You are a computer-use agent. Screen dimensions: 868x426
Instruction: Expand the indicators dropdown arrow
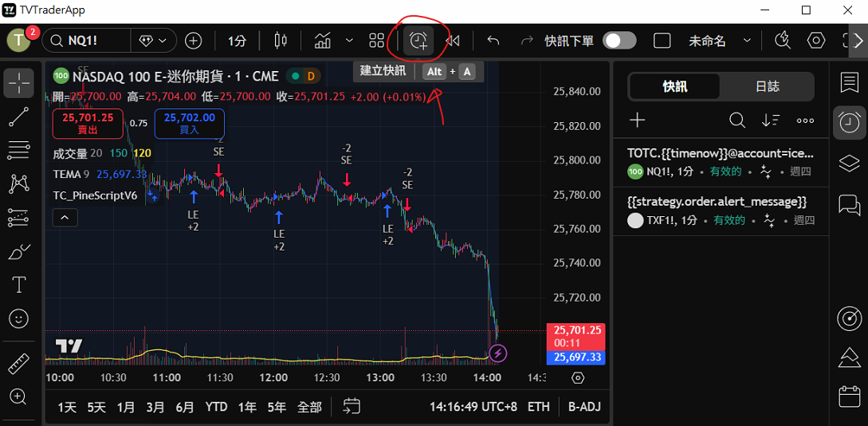coord(349,41)
